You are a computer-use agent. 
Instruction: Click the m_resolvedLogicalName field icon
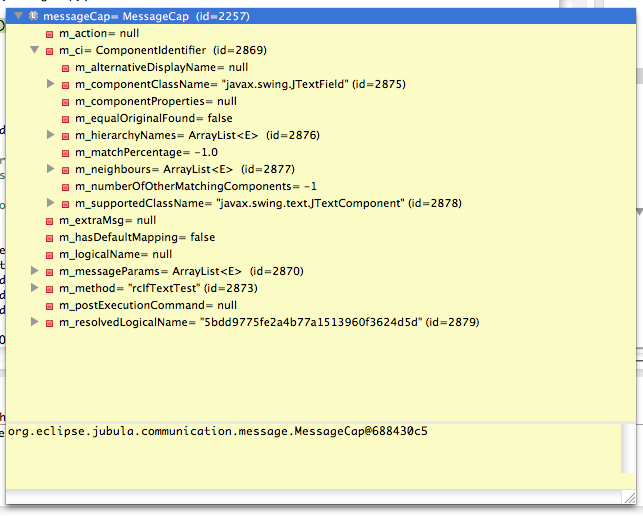(50, 323)
